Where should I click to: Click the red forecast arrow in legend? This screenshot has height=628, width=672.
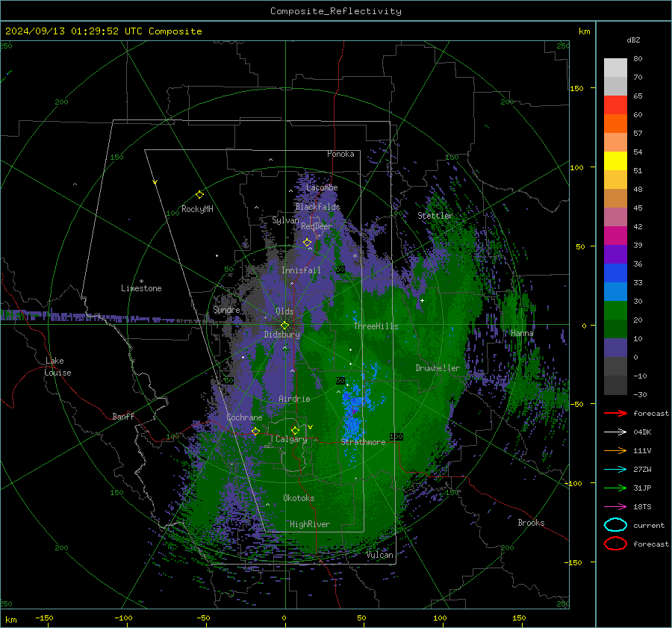point(615,413)
